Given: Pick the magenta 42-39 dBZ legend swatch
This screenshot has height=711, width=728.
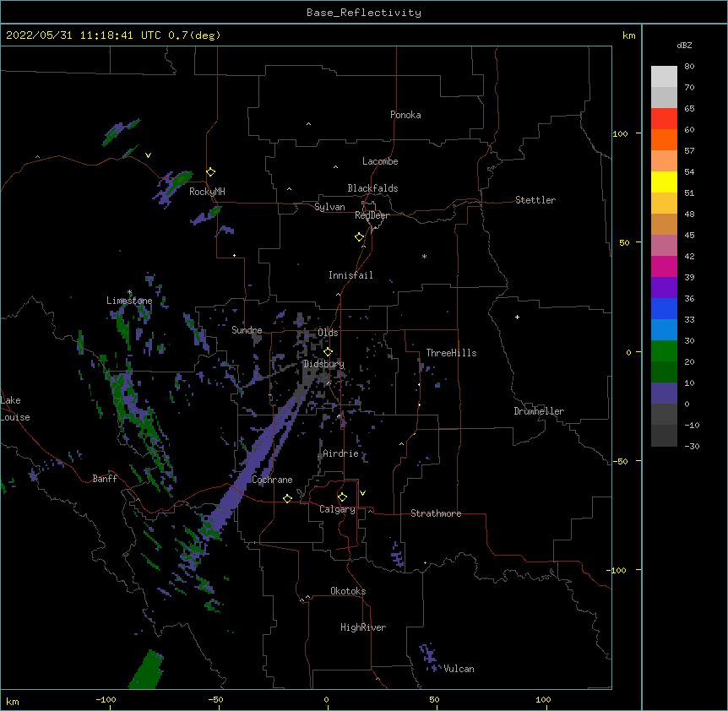Looking at the screenshot, I should pyautogui.click(x=664, y=267).
